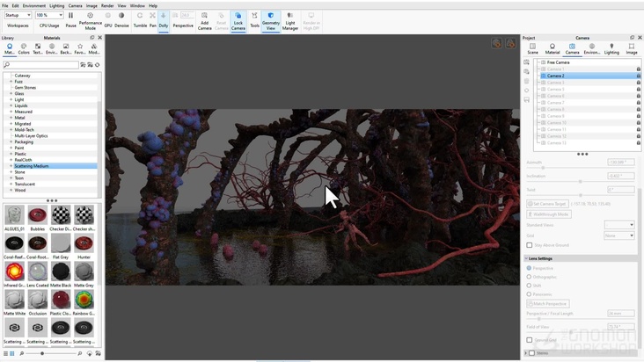This screenshot has width=644, height=362.
Task: Click the Set Camera Target button
Action: [547, 204]
